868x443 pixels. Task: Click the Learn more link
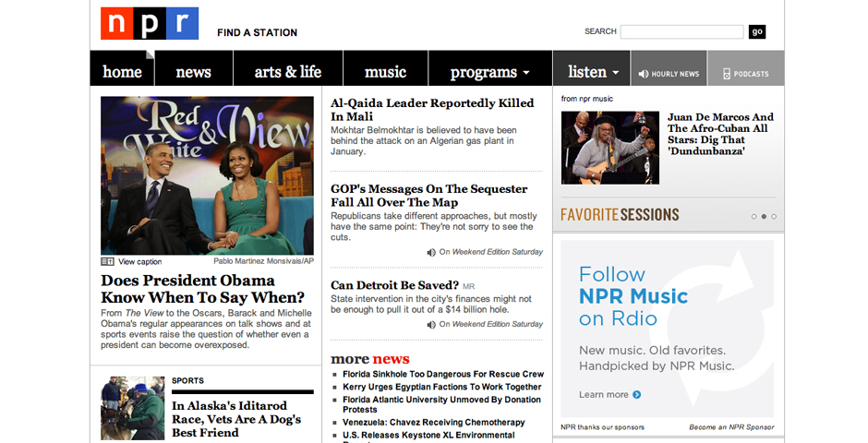coord(603,394)
